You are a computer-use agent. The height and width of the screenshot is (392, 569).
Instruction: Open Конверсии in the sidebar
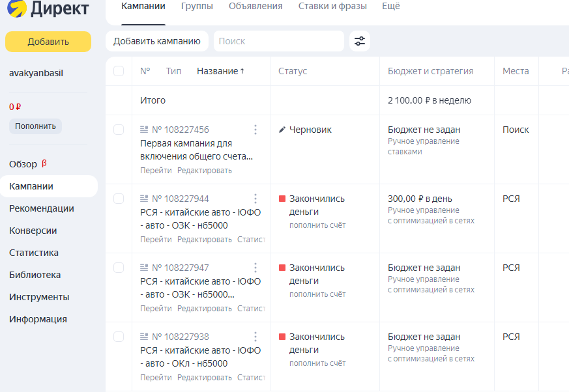(33, 231)
